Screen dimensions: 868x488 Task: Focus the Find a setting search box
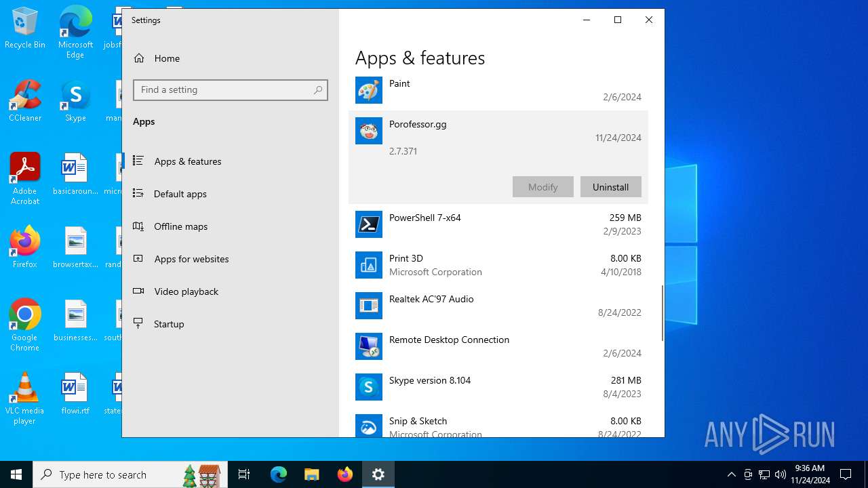tap(231, 90)
